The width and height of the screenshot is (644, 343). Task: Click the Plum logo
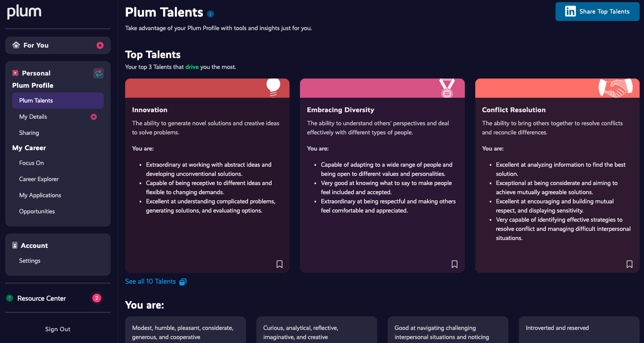point(24,12)
